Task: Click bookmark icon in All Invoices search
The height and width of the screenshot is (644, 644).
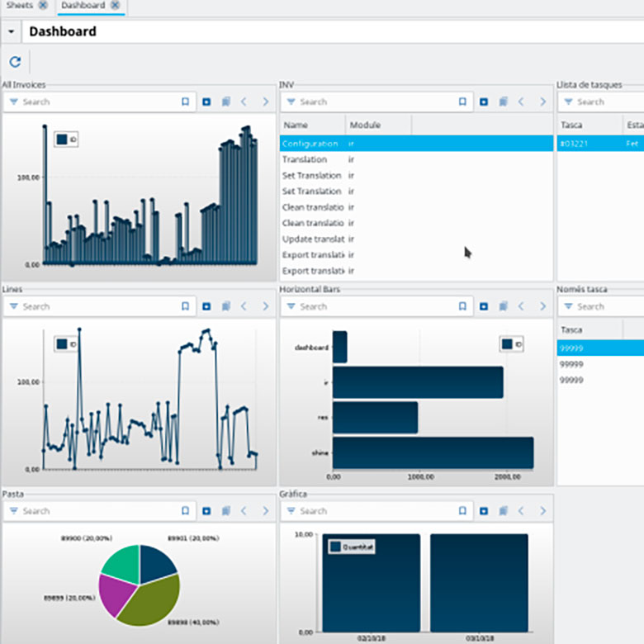Action: click(185, 102)
